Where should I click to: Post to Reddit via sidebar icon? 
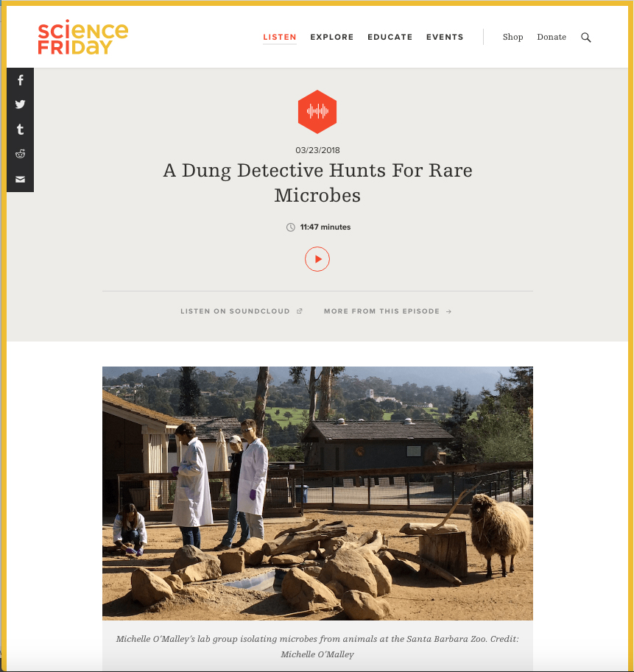(x=20, y=154)
